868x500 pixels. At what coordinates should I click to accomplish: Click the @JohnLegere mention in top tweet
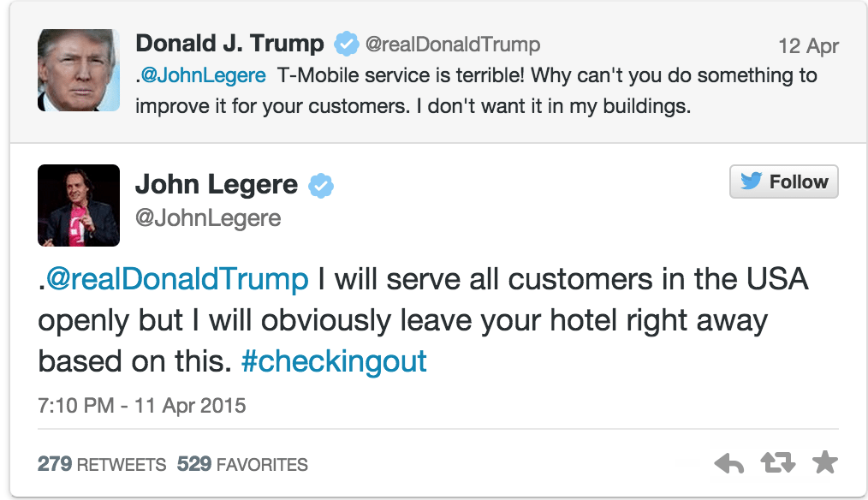202,75
